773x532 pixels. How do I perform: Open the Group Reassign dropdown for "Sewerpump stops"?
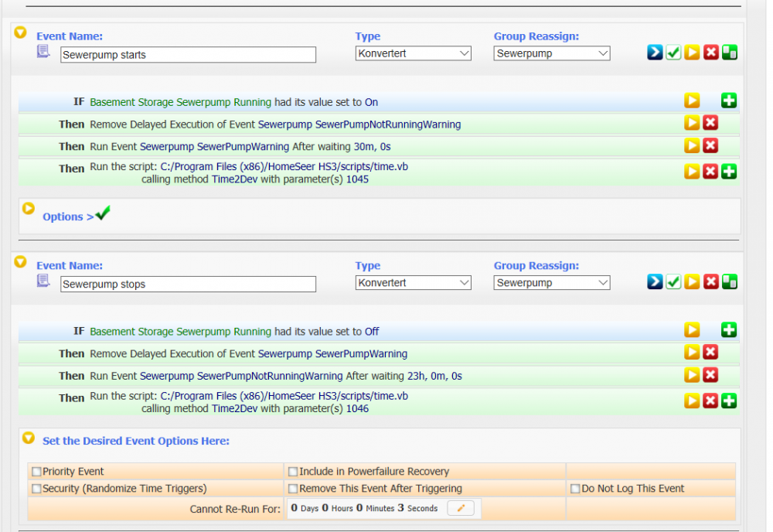tap(551, 283)
